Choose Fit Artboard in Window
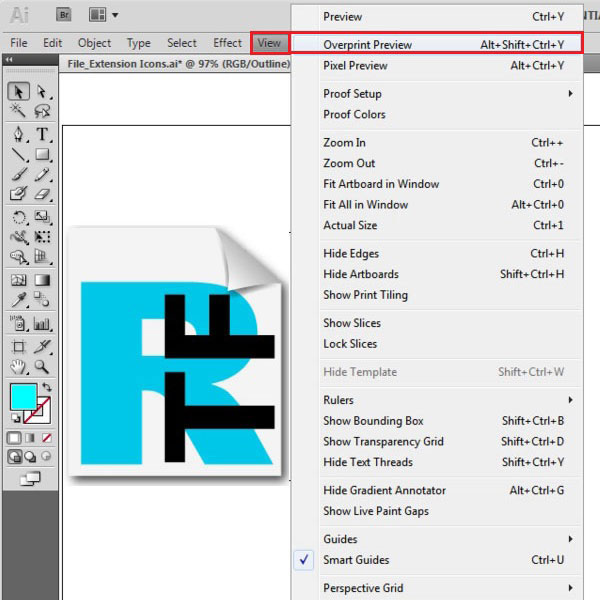This screenshot has width=600, height=600. coord(437,184)
